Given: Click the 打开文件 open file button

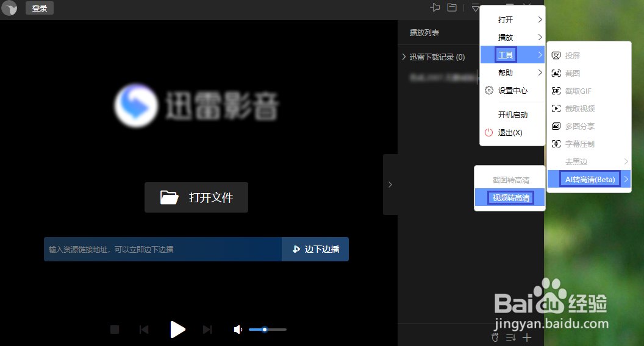Looking at the screenshot, I should (196, 197).
